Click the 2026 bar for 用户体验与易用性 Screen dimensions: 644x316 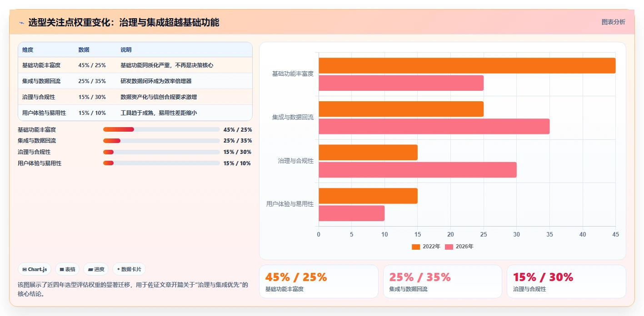tap(351, 213)
